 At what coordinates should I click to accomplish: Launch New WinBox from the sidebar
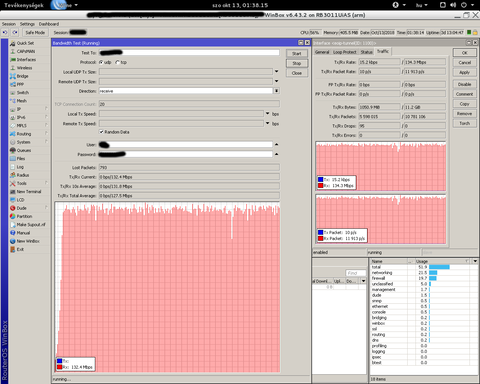[28, 241]
